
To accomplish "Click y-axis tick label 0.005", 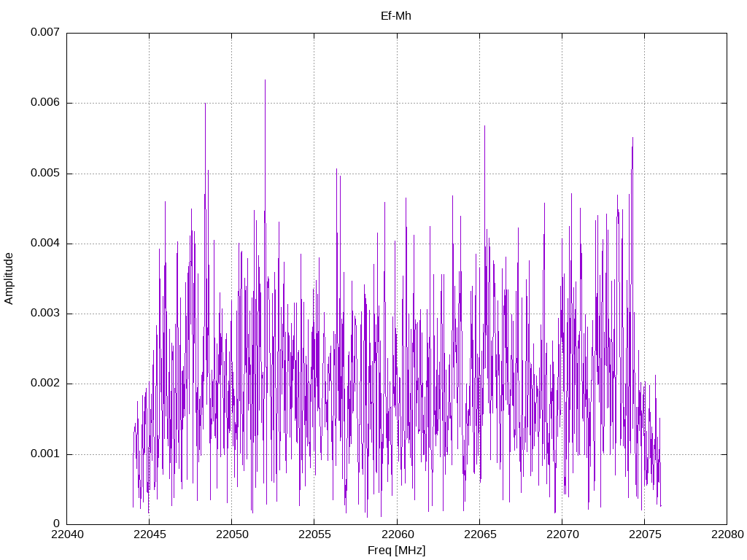I will 45,173.
